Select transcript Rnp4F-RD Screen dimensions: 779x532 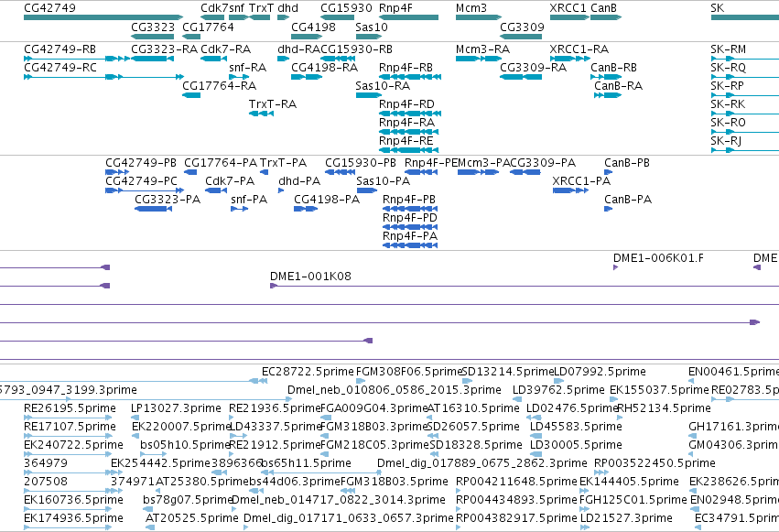pyautogui.click(x=410, y=114)
